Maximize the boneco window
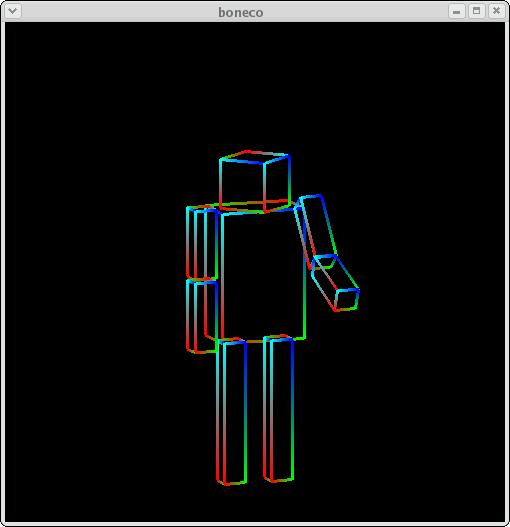Image resolution: width=510 pixels, height=527 pixels. [x=477, y=11]
